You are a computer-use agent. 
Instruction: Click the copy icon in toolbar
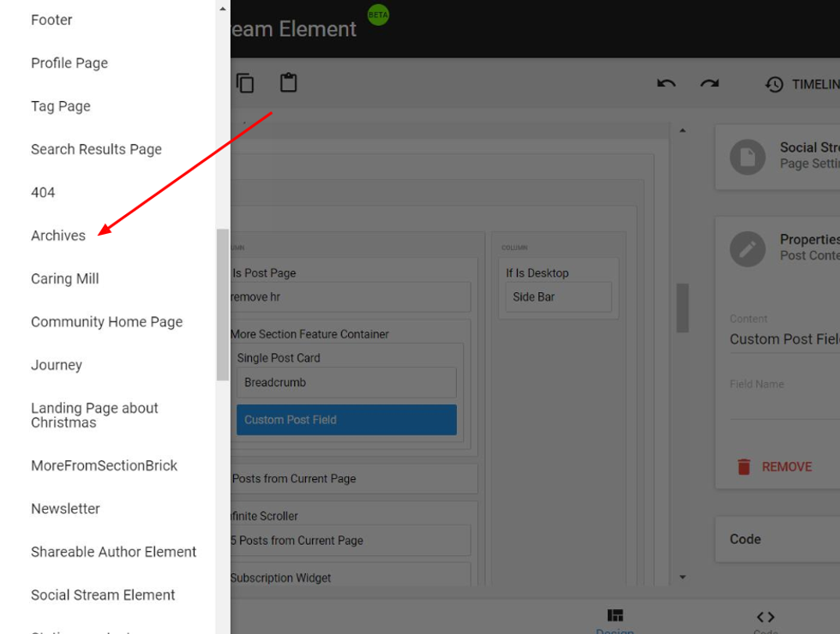(x=245, y=83)
